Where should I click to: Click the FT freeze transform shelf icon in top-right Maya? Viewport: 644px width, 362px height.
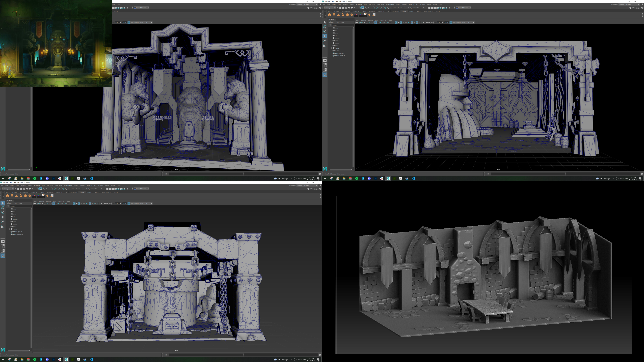pos(361,15)
